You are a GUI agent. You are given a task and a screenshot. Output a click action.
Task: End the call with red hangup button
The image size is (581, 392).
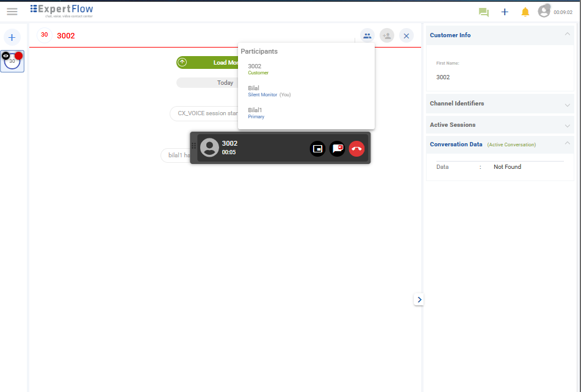click(357, 149)
